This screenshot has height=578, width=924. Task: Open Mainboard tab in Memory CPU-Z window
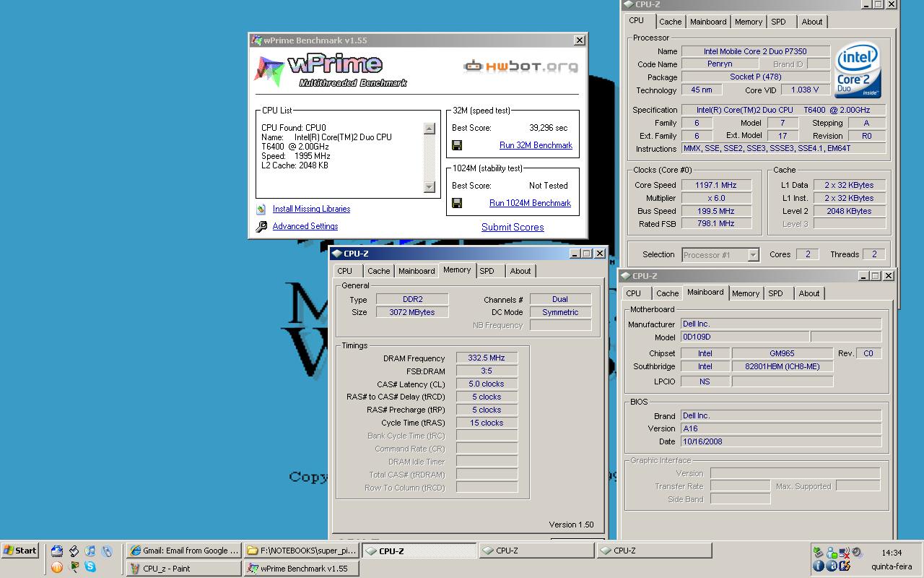click(417, 271)
